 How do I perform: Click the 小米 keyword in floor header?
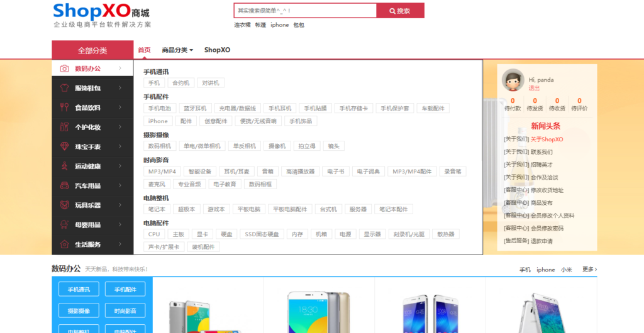pyautogui.click(x=567, y=270)
